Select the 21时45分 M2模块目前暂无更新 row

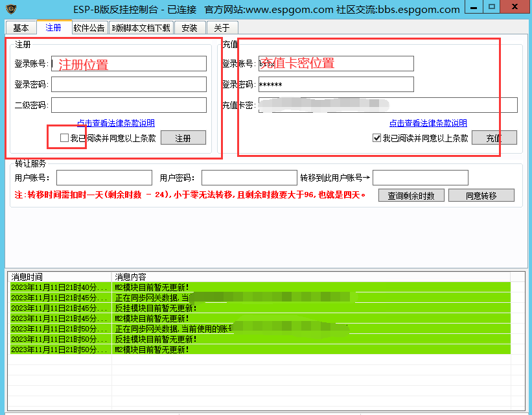[x=260, y=318]
